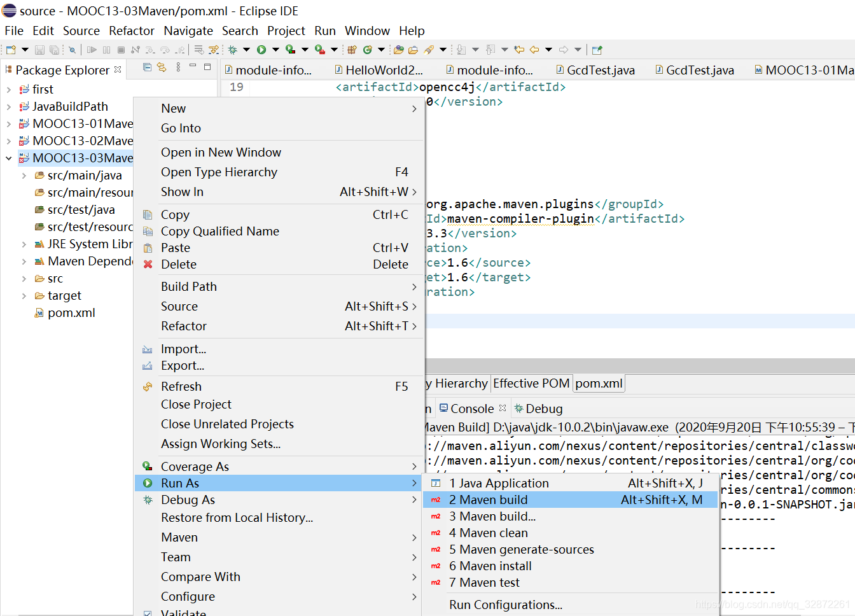This screenshot has width=855, height=616.
Task: Choose '4 Maven clean' from submenu
Action: pyautogui.click(x=571, y=533)
